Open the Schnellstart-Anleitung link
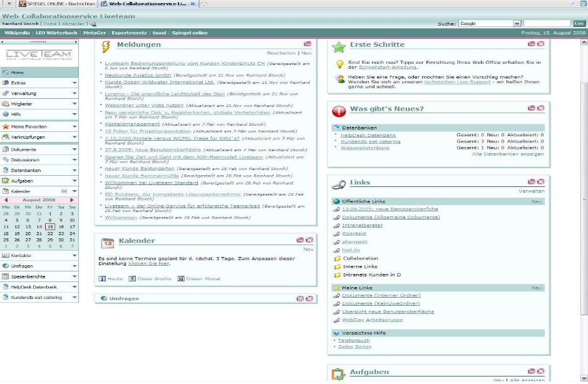588x384 pixels. [x=388, y=68]
